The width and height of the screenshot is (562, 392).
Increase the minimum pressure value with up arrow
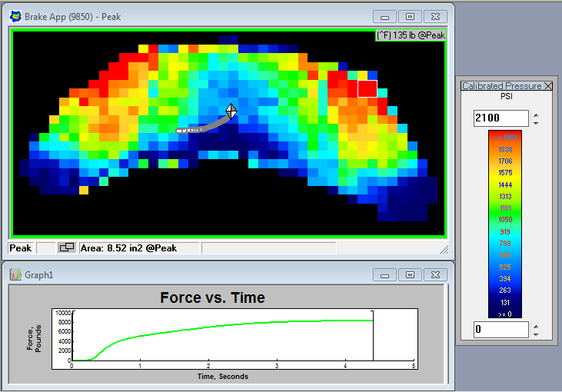point(536,326)
